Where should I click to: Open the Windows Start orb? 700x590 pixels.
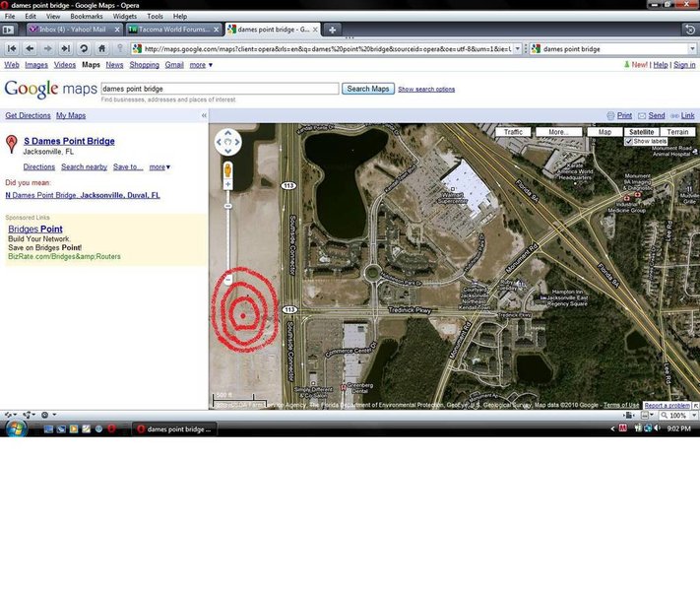[16, 428]
